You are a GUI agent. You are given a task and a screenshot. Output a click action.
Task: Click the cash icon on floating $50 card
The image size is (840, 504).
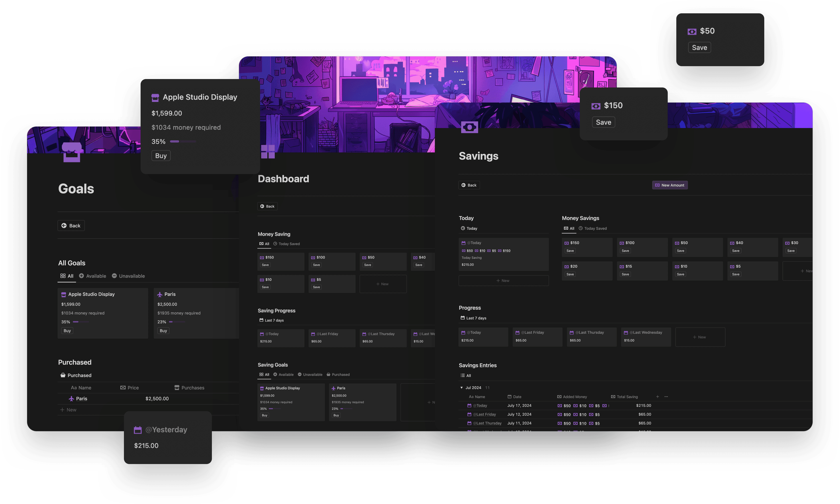tap(692, 32)
